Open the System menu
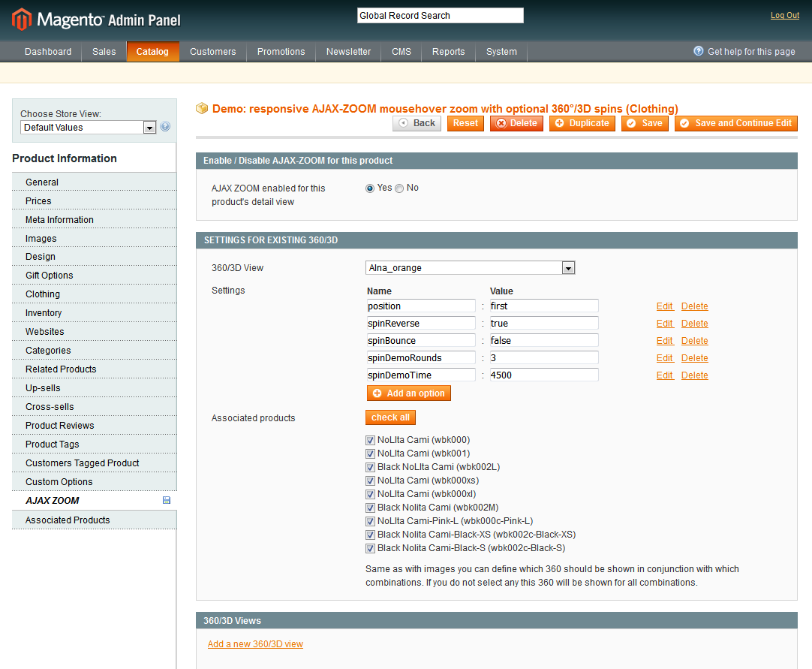The height and width of the screenshot is (669, 812). 501,51
